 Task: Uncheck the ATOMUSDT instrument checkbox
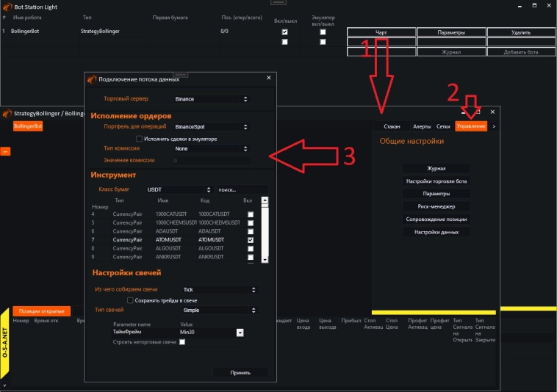[x=251, y=240]
